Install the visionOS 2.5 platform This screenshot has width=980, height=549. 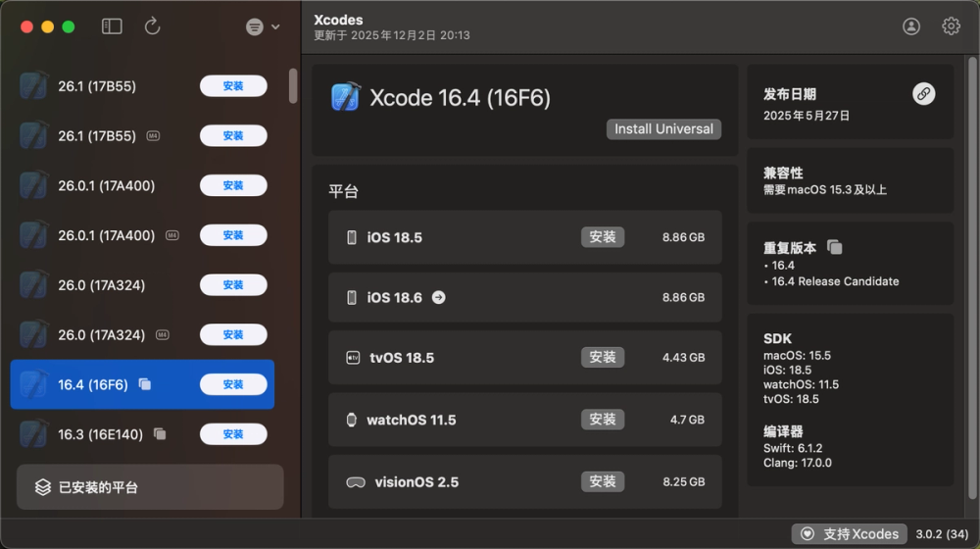coord(603,481)
